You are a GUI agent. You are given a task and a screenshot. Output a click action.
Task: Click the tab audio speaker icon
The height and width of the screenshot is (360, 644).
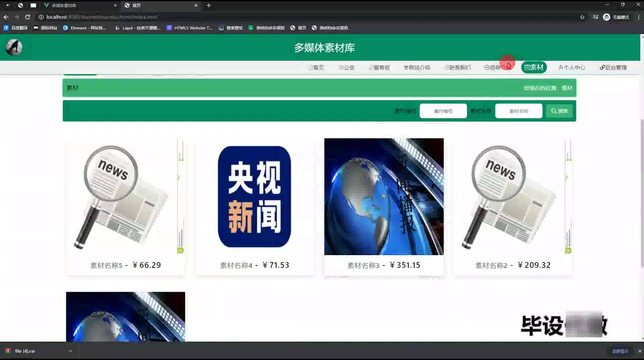(8, 5)
